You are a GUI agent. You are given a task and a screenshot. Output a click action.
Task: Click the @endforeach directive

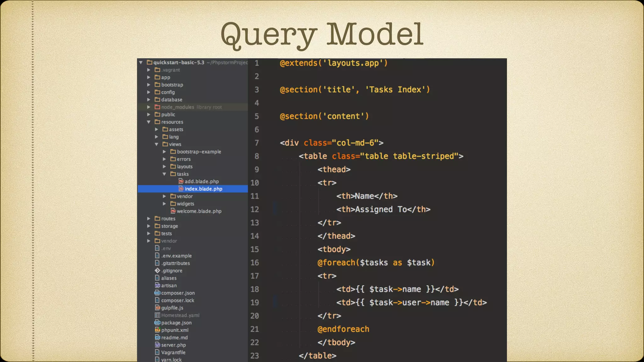point(343,329)
